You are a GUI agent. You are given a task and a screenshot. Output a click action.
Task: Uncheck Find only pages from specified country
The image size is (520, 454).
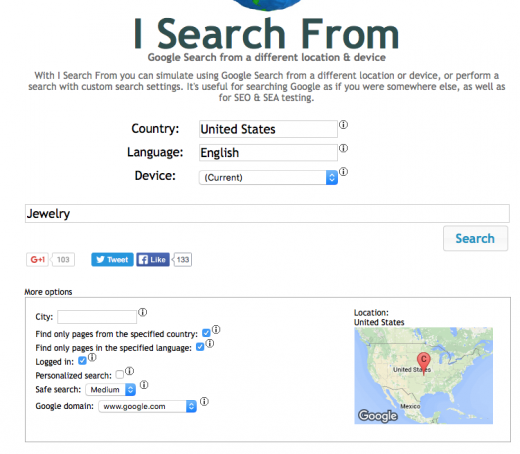(x=206, y=333)
